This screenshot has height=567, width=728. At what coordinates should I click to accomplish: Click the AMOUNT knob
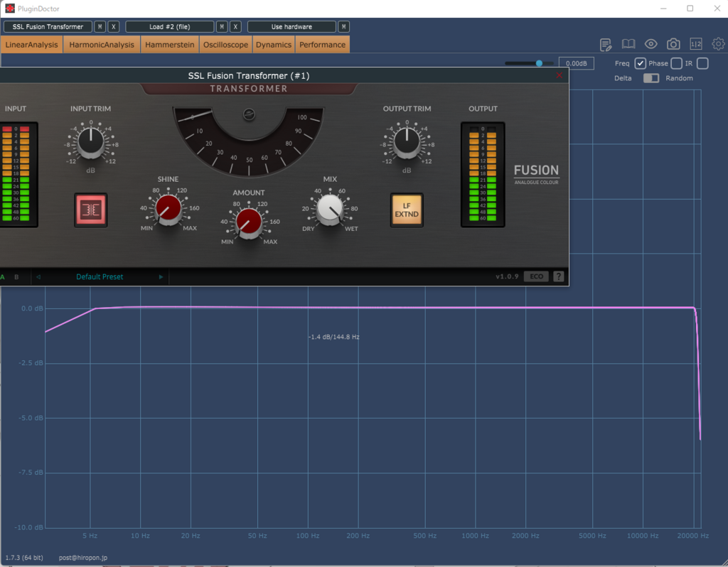(249, 222)
